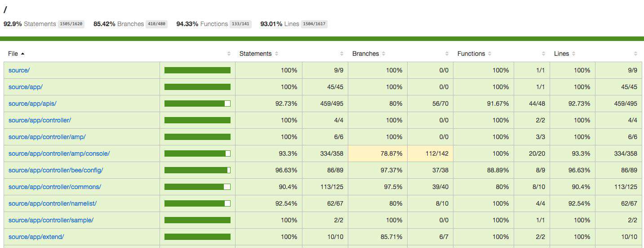Screen dimensions: 644x248
Task: Select the 93.3% statements cell for amp/console
Action: click(x=269, y=153)
